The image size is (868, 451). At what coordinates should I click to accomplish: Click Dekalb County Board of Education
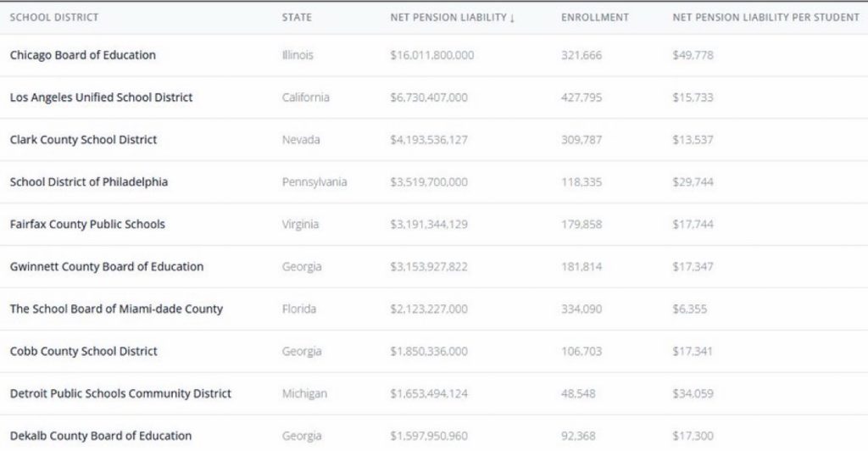click(x=101, y=436)
